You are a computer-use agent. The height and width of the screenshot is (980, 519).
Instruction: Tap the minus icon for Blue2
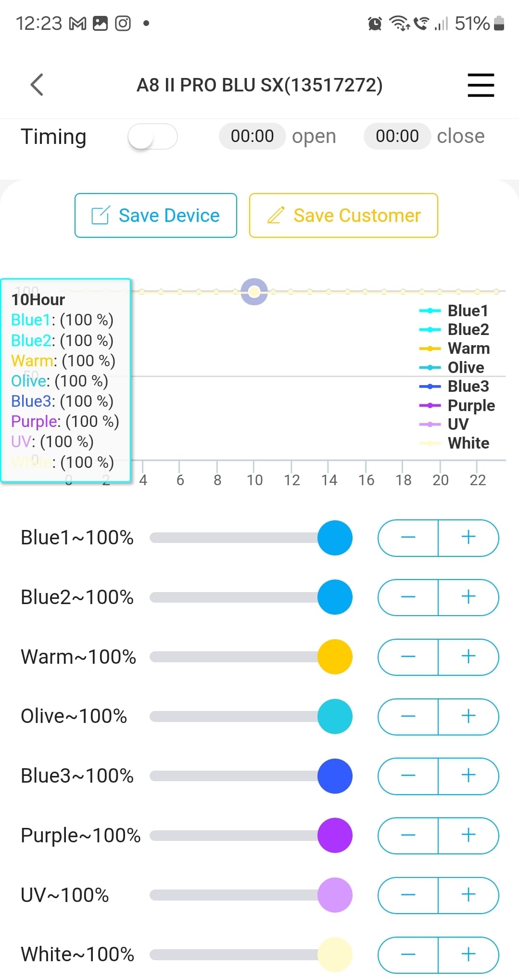(408, 597)
